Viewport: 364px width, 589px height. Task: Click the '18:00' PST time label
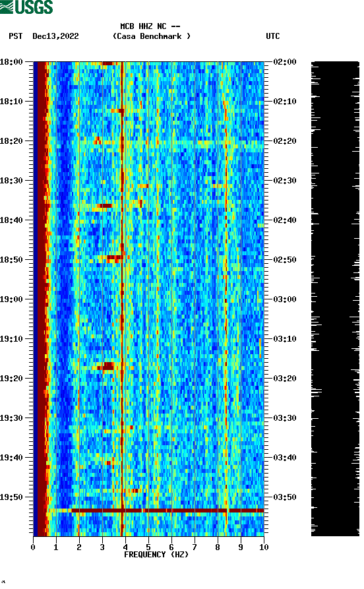[x=11, y=61]
